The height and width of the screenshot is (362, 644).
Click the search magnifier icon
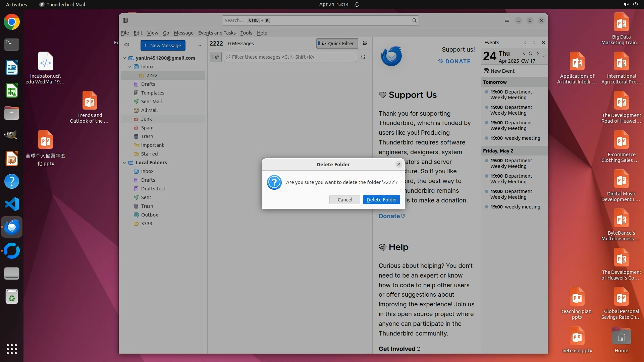(414, 20)
